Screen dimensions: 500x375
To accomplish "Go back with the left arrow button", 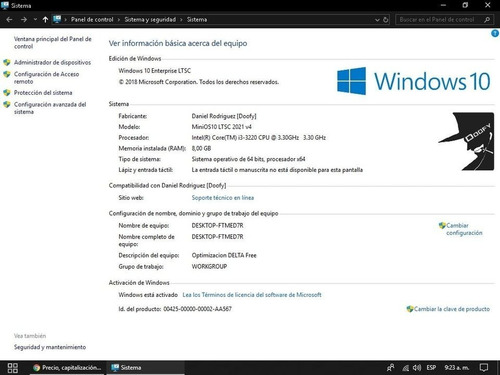I will [9, 20].
